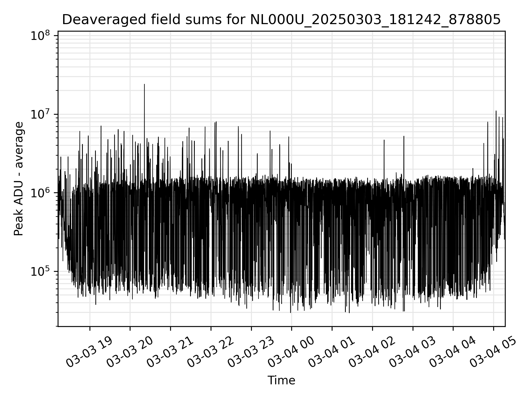Click the x-axis tick label "03-03 20"

tap(130, 352)
